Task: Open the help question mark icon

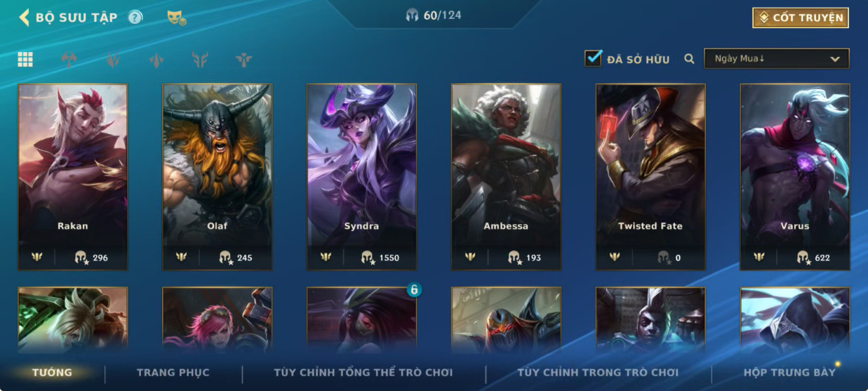Action: pos(135,18)
